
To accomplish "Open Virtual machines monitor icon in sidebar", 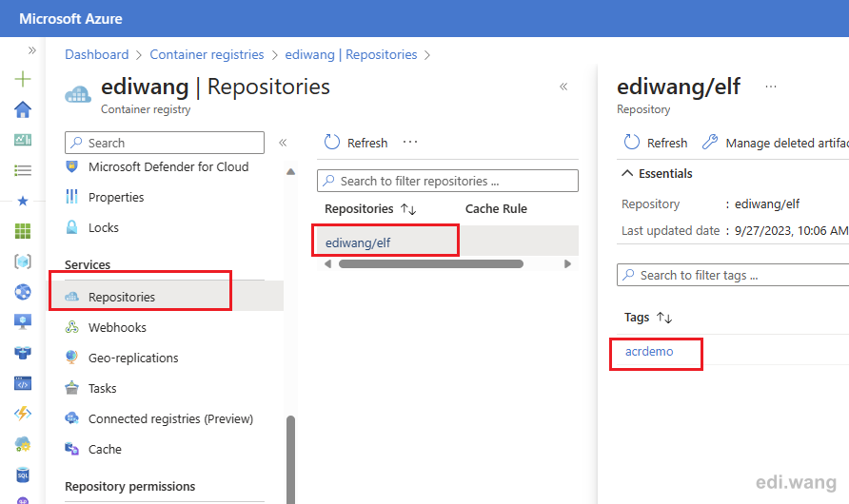I will coord(23,322).
